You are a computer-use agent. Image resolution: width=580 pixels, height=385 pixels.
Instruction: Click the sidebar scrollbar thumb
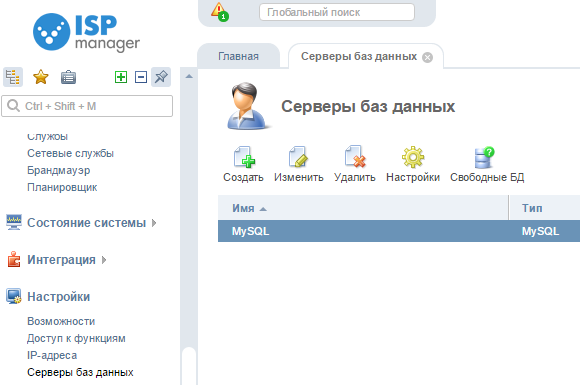click(x=189, y=366)
